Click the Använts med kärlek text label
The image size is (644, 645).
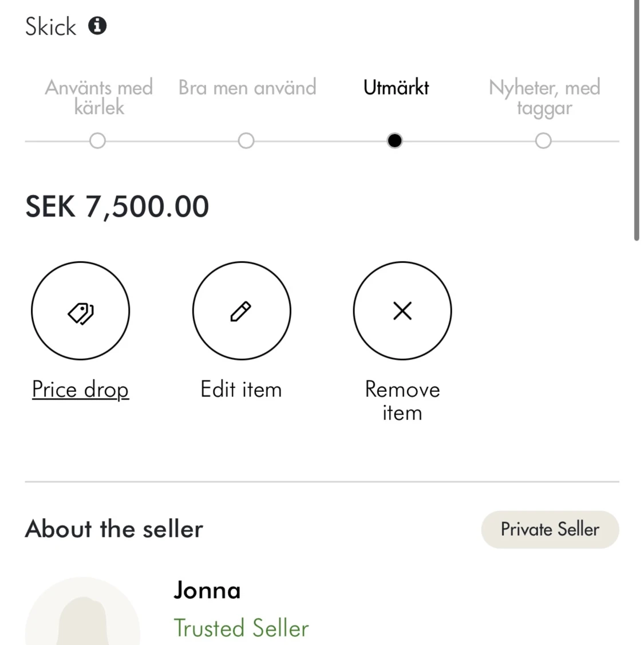[x=99, y=97]
